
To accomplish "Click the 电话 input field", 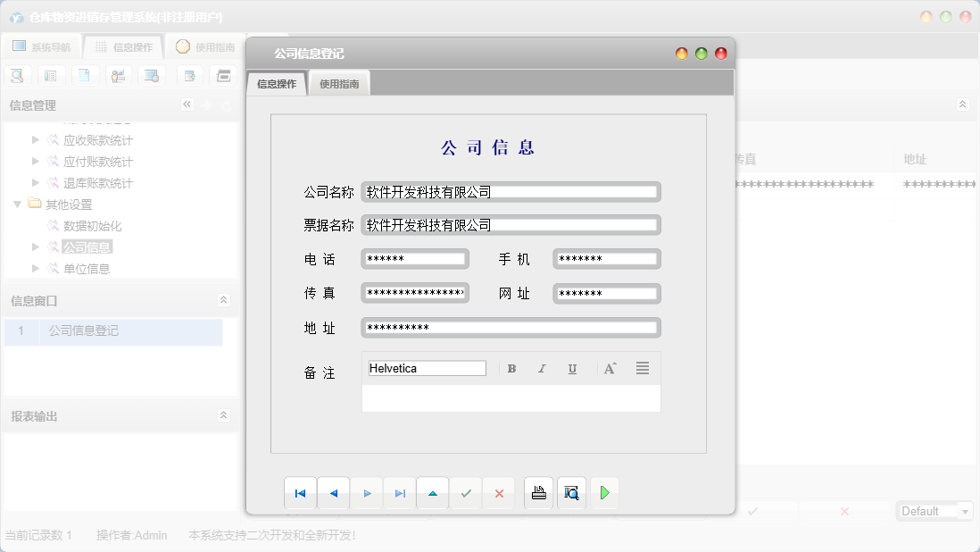I will coord(415,259).
